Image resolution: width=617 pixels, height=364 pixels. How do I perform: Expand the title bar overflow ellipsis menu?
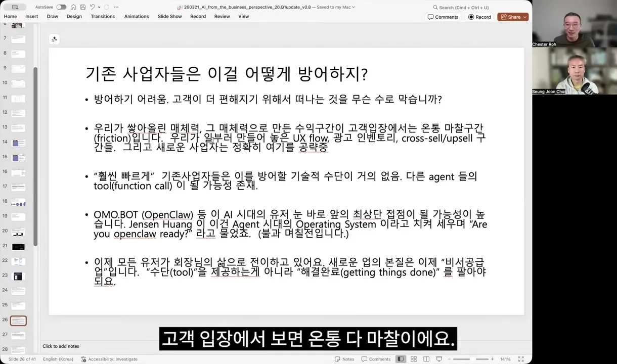click(x=116, y=7)
